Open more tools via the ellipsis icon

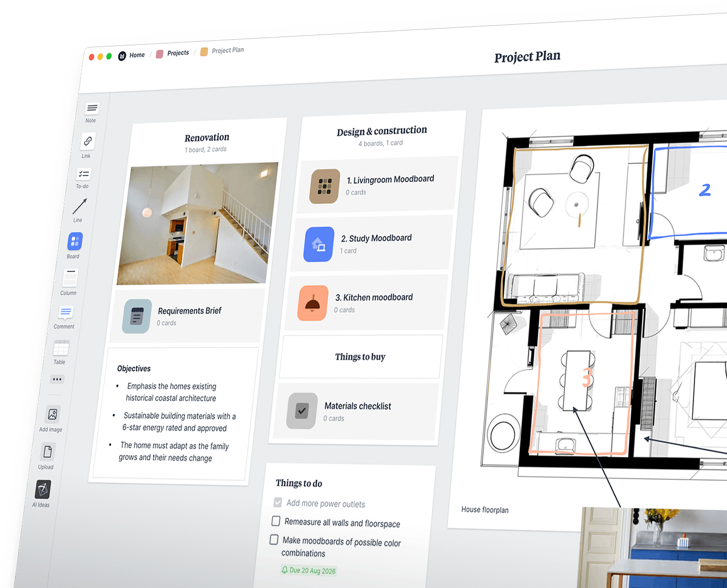57,379
